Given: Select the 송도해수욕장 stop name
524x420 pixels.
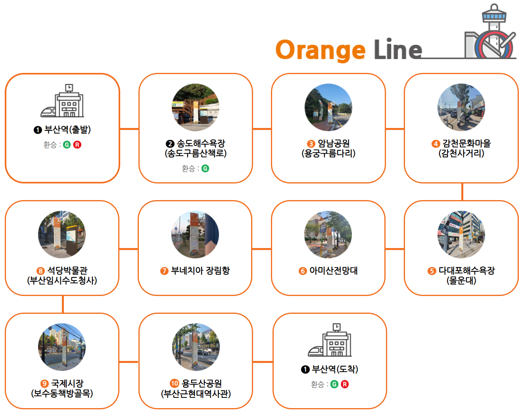Looking at the screenshot, I should [x=201, y=143].
